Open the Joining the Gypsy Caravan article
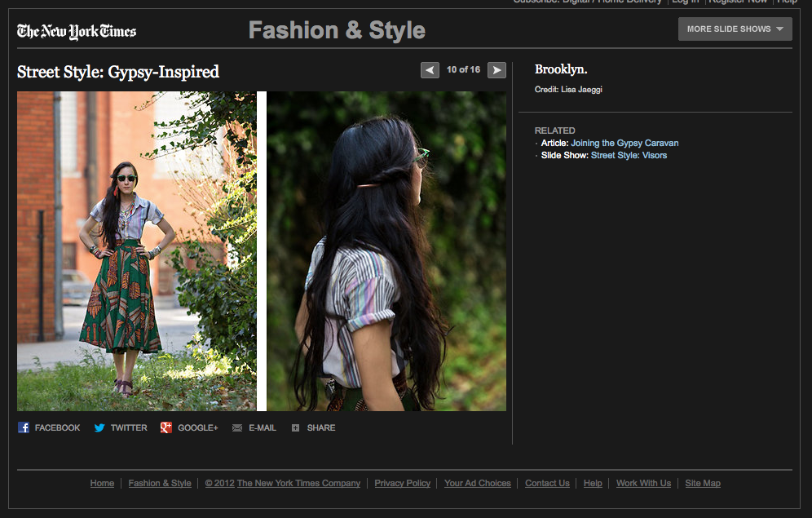This screenshot has width=812, height=518. [624, 143]
